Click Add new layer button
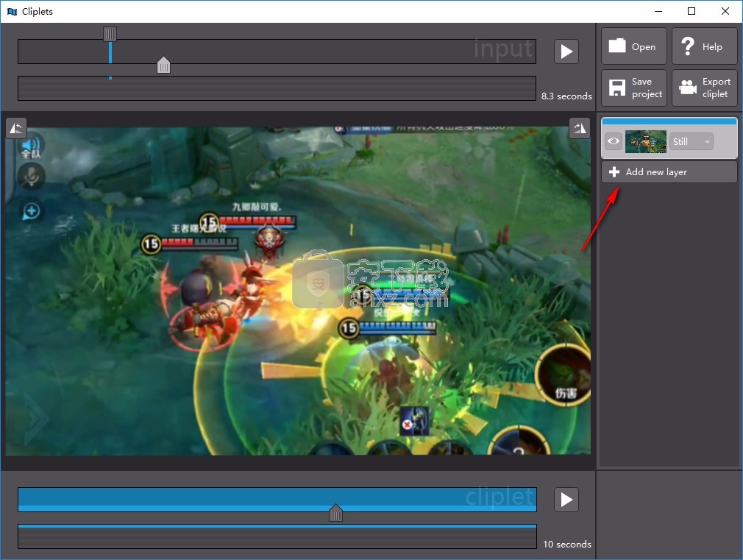743x560 pixels. point(669,171)
